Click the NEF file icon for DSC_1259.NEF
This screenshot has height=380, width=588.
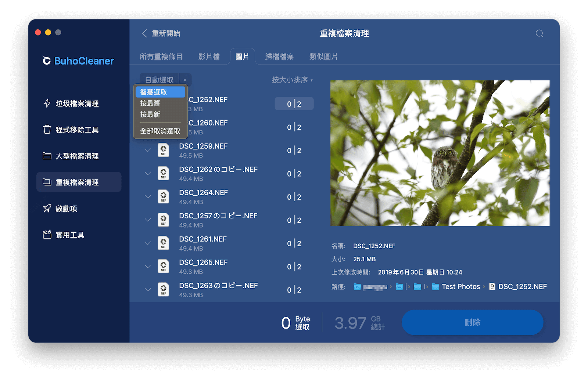(x=164, y=151)
